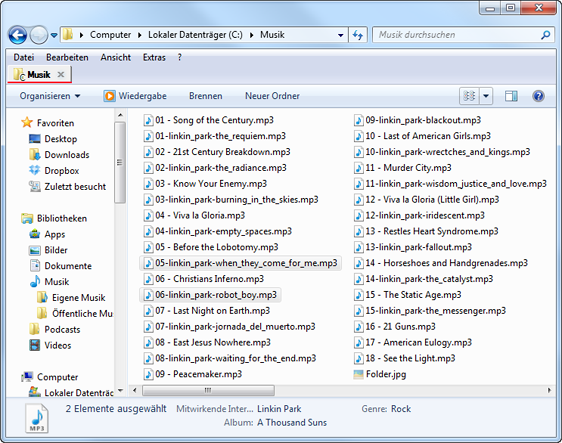Open recent locations dropdown next to Forward arrow
The image size is (562, 443).
click(x=54, y=35)
